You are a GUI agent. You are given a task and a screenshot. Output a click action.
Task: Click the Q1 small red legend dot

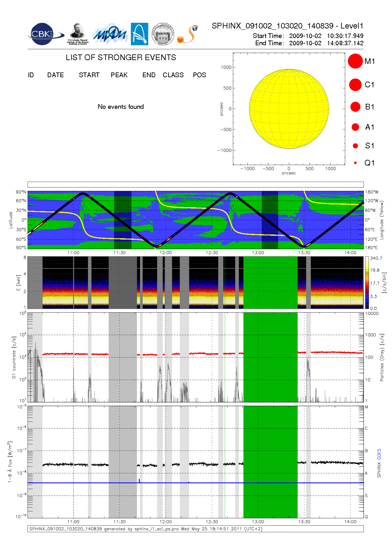(x=355, y=163)
